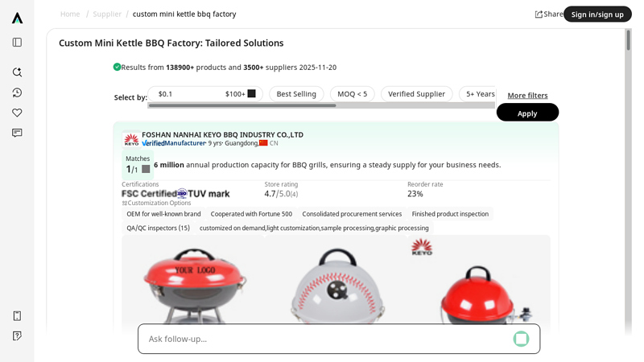Viewport: 644px width, 362px height.
Task: Click the ISO certification badge icon
Action: tap(182, 193)
